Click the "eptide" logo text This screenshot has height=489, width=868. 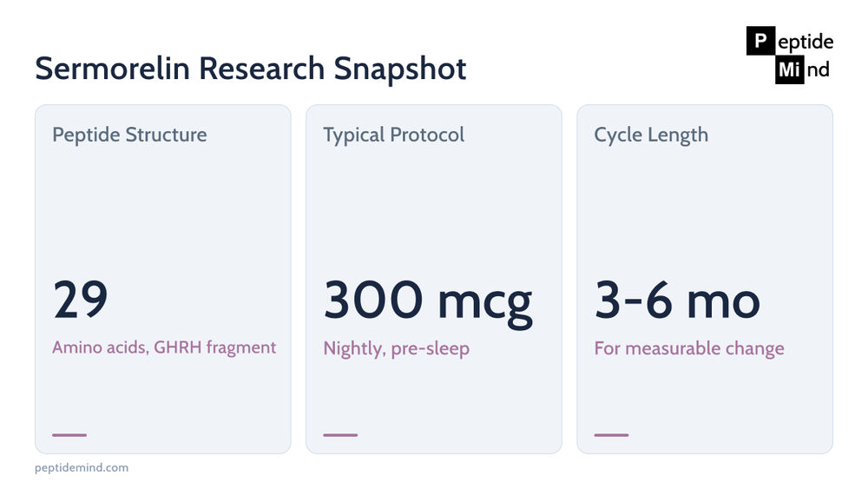(x=806, y=42)
